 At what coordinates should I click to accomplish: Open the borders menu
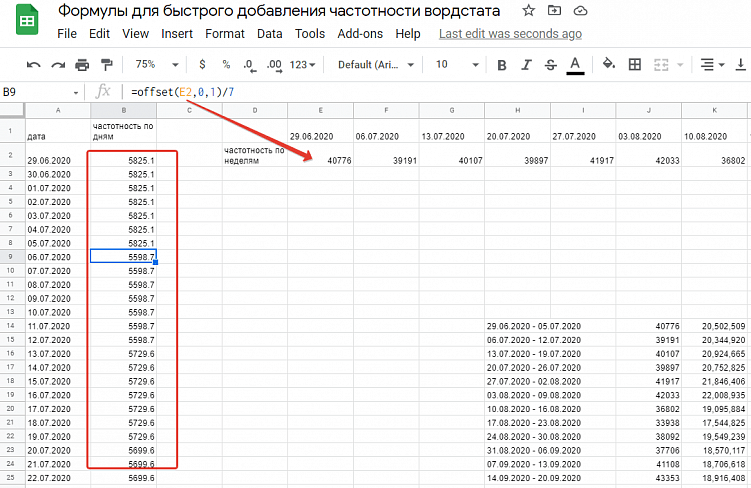click(x=635, y=65)
